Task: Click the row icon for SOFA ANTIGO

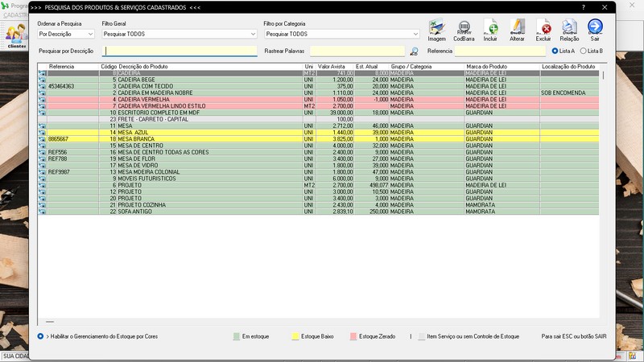Action: click(x=42, y=212)
